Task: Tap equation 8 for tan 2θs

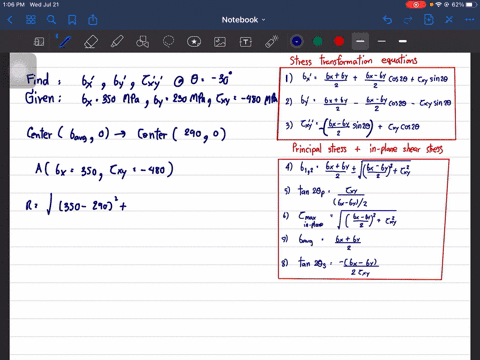Action: tap(330, 267)
